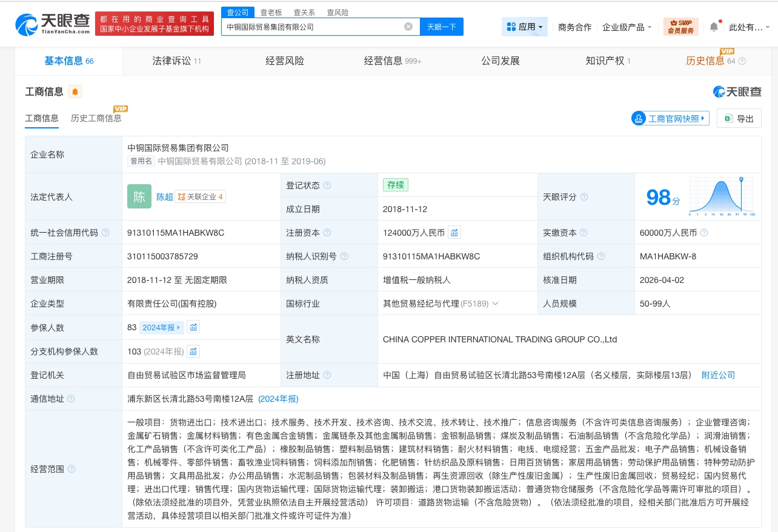778x532 pixels.
Task: Open the 此处有 dropdown at top right
Action: [x=748, y=27]
